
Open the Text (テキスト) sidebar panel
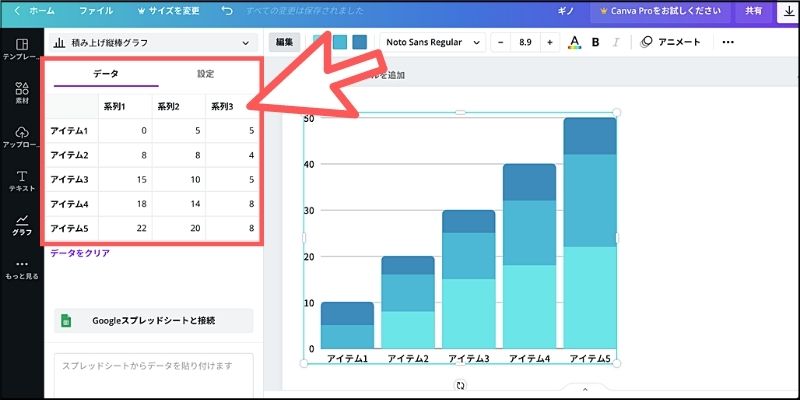[22, 182]
